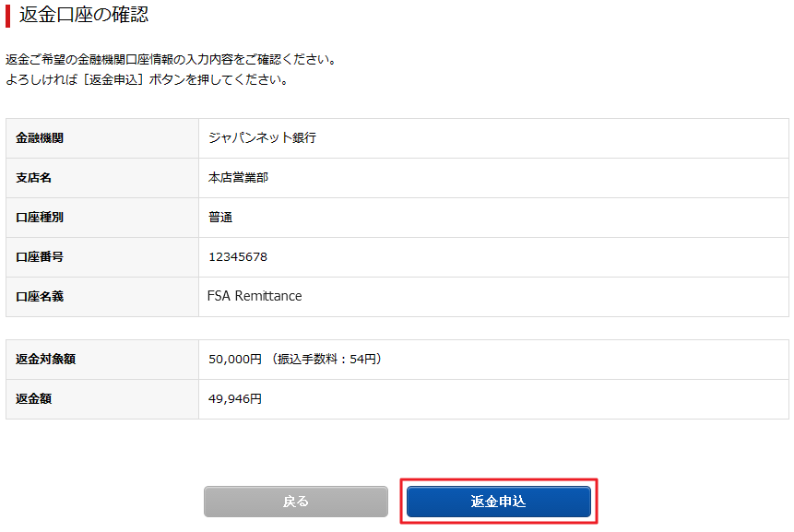This screenshot has height=532, width=794.
Task: Select the 金融機関 label cell
Action: tap(102, 138)
